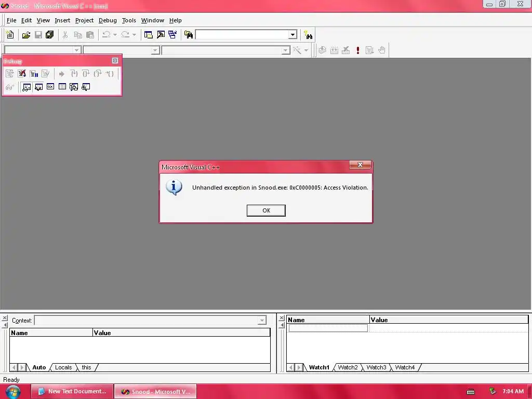Select the 'this' variables tab
This screenshot has height=399, width=532.
coord(87,367)
